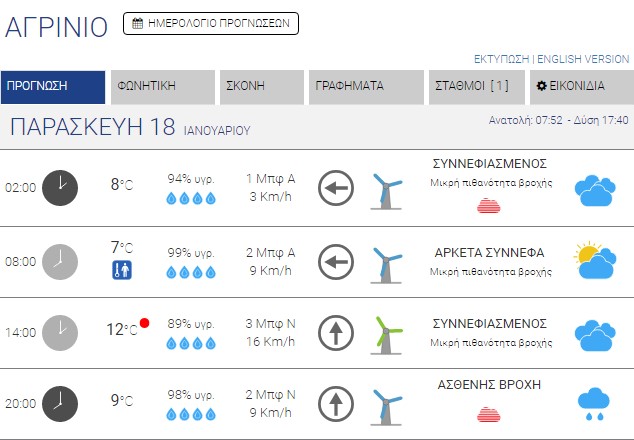634x440 pixels.
Task: Click the red dot next to 12°C
Action: click(145, 323)
